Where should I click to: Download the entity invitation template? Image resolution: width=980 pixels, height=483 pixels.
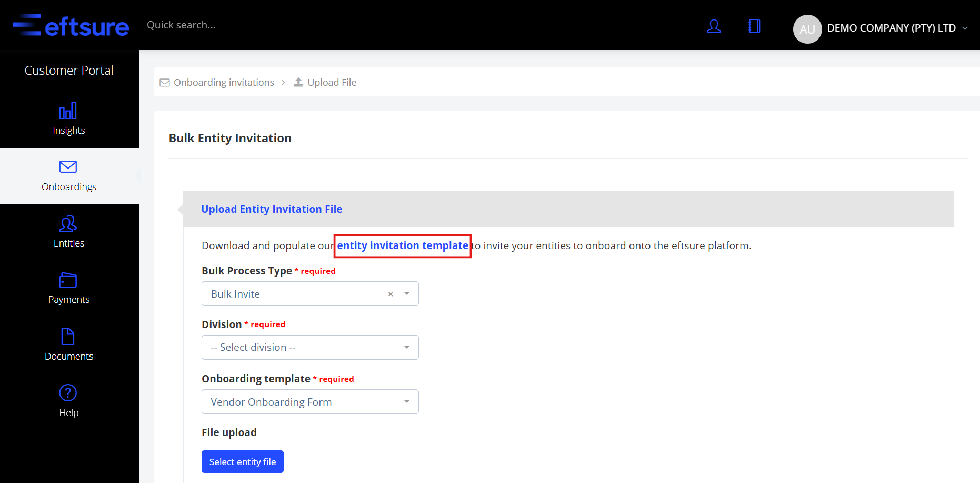[x=403, y=246]
